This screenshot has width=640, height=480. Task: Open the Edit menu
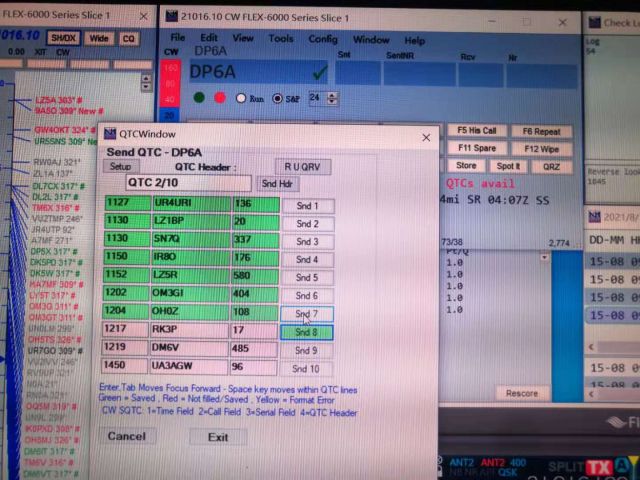pyautogui.click(x=209, y=38)
